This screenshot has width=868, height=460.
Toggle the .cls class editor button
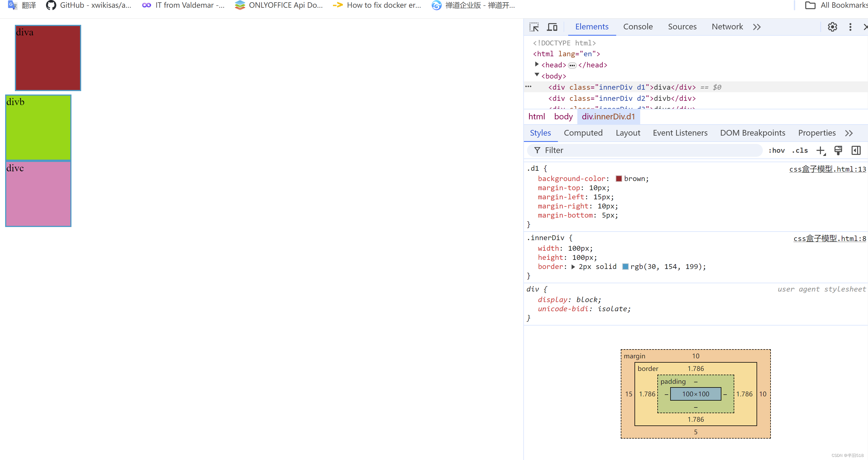(800, 150)
